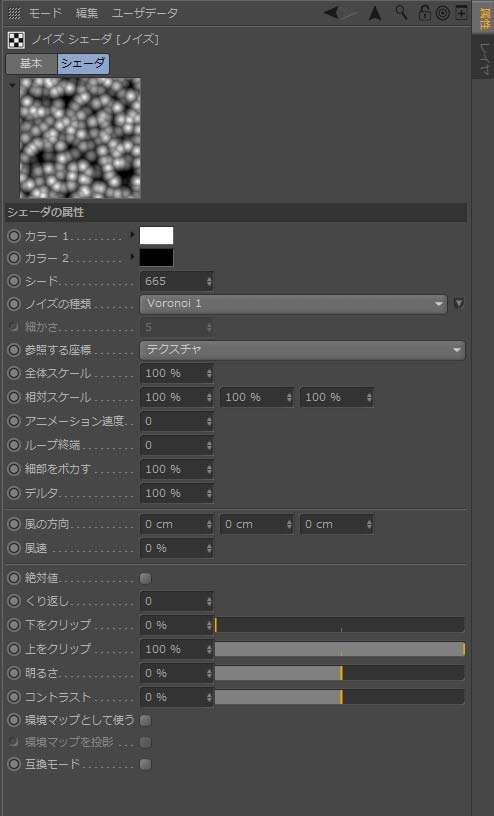Viewport: 494px width, 816px height.
Task: Collapse the noise preview thumbnail triangle
Action: point(12,84)
